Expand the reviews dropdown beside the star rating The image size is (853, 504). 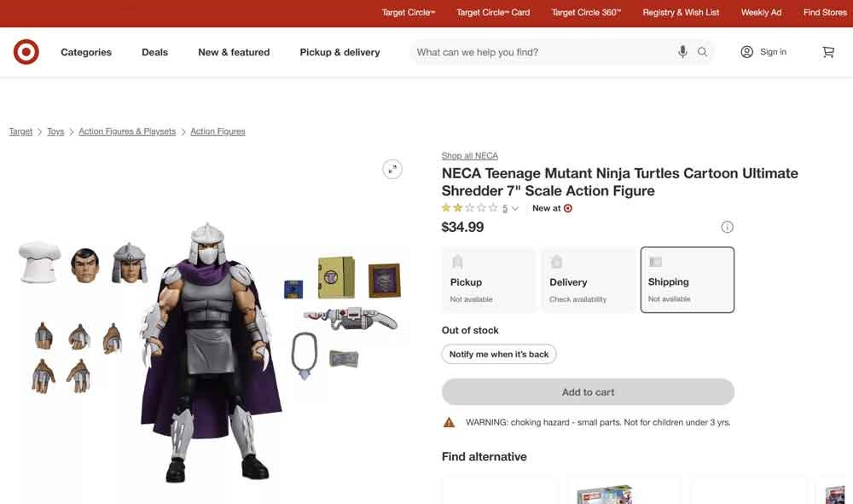pyautogui.click(x=514, y=207)
